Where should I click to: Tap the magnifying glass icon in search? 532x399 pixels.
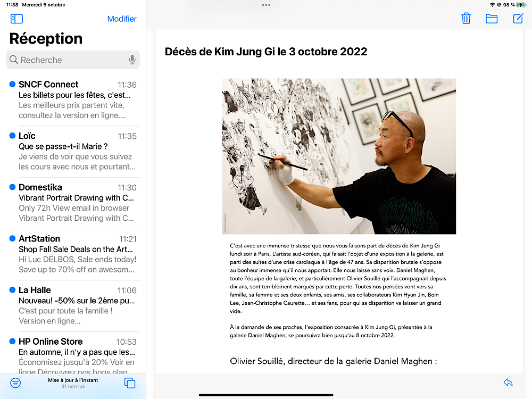pyautogui.click(x=14, y=60)
